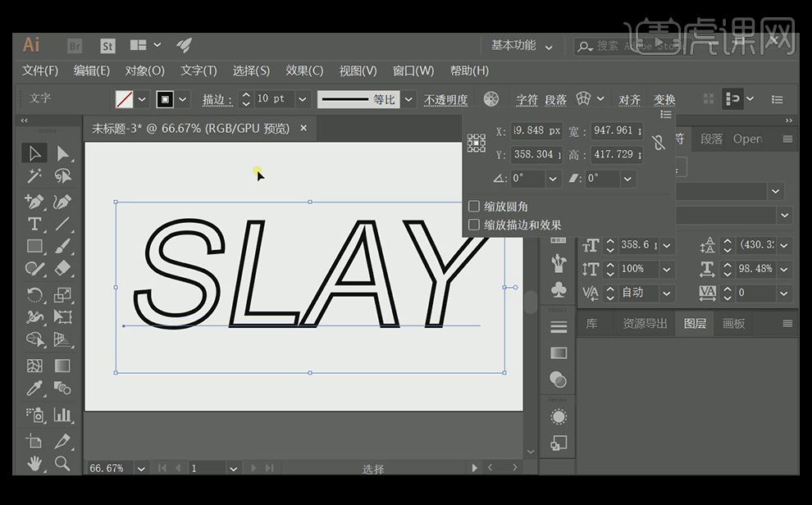Open the 效果(C) menu

304,71
